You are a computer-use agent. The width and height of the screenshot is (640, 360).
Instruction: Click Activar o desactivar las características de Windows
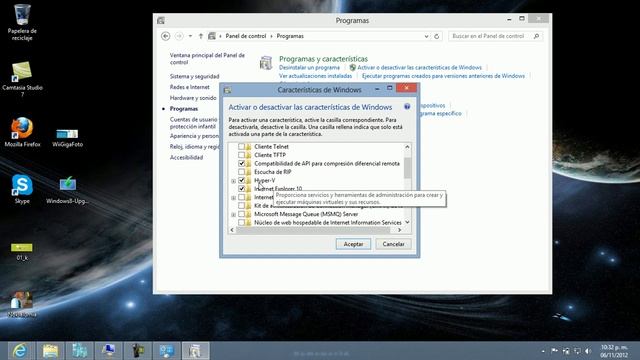click(420, 67)
